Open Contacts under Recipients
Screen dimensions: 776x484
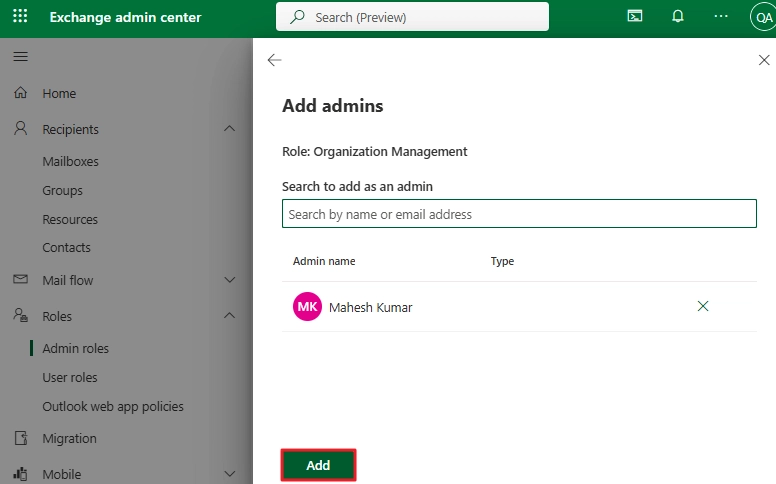pos(66,247)
